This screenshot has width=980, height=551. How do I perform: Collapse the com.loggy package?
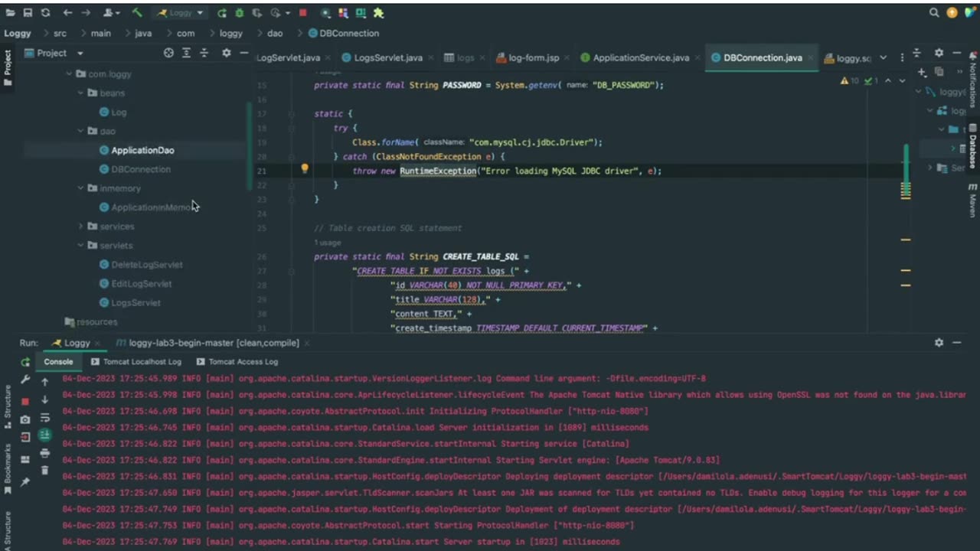coord(69,74)
